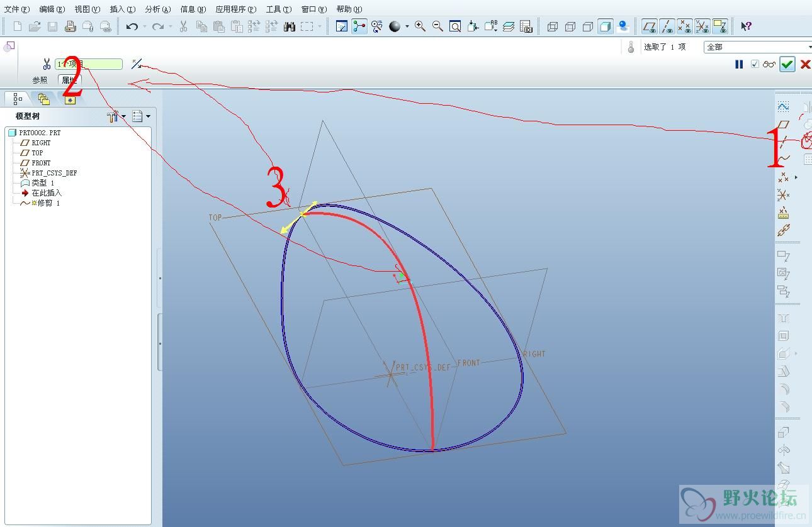Select the Sketch tool in right toolbar

pos(783,107)
